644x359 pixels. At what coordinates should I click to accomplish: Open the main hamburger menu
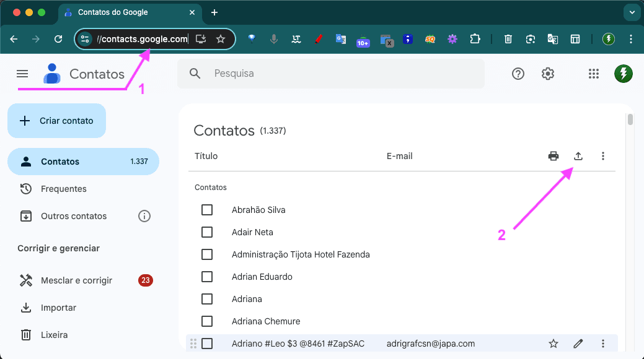pyautogui.click(x=22, y=74)
